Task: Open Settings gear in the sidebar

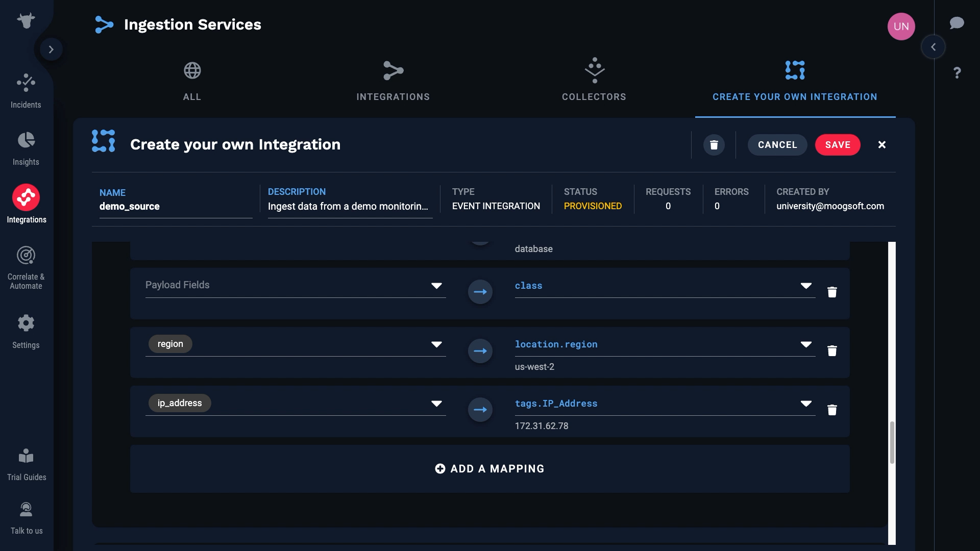Action: tap(26, 331)
